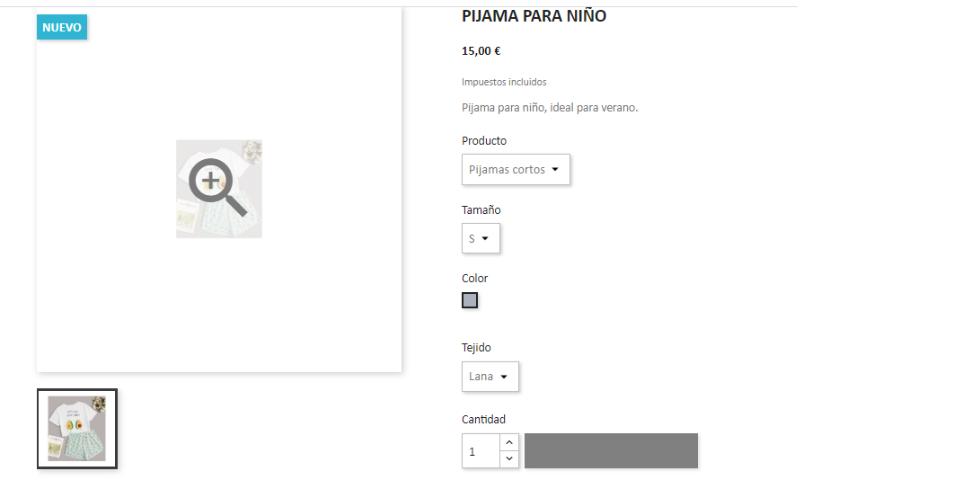Image resolution: width=980 pixels, height=480 pixels.
Task: Click the product description about verano
Action: click(550, 108)
